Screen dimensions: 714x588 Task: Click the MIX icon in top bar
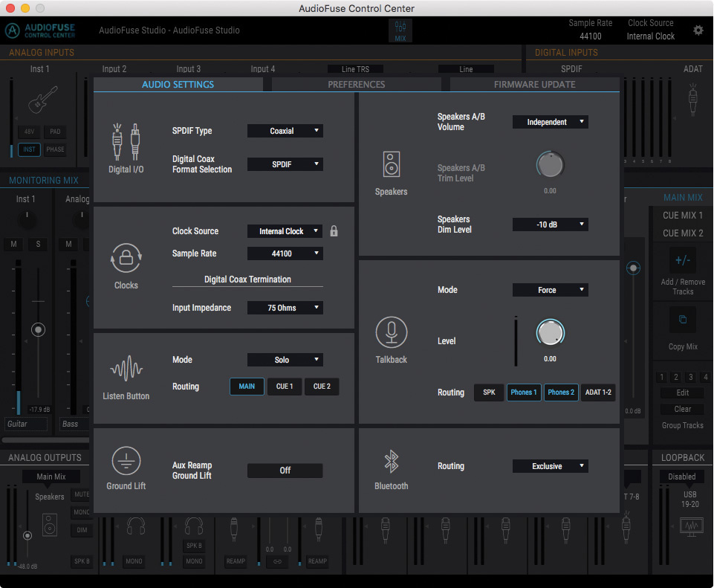point(400,30)
